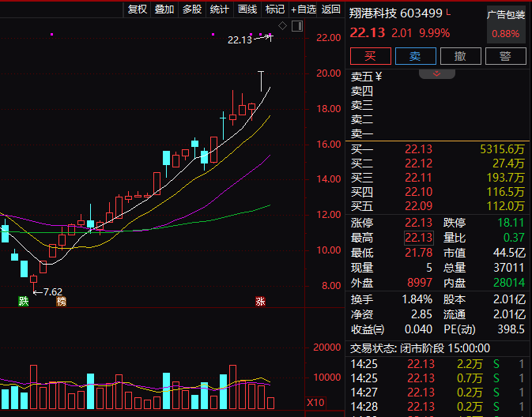
Task: Open the 统计 statistics tool
Action: (220, 9)
